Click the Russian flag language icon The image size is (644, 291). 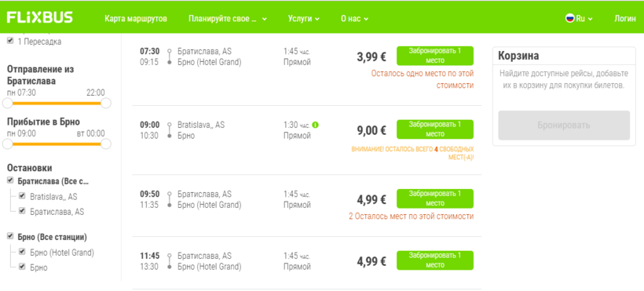[x=569, y=18]
